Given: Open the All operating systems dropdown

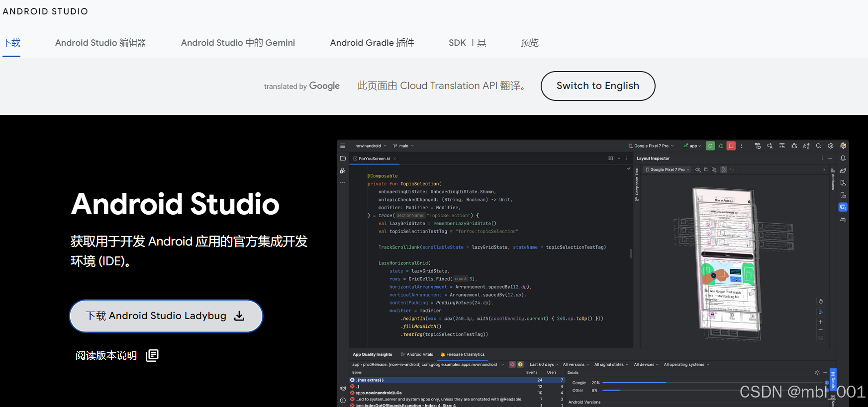Looking at the screenshot, I should (686, 364).
